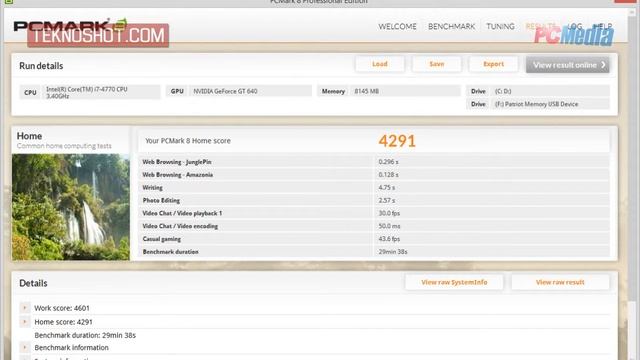Click the 8145 MB Memory field

[x=389, y=91]
